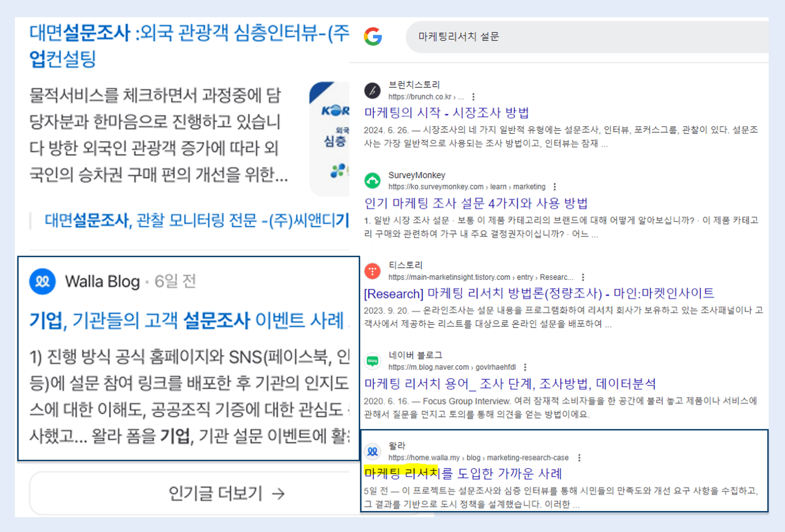The image size is (785, 532).
Task: Click the Walla Blog author name
Action: tap(102, 282)
